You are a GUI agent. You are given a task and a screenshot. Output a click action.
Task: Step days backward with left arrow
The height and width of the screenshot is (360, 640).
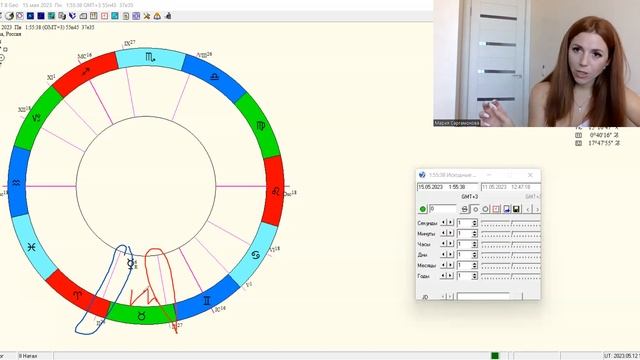(x=443, y=254)
